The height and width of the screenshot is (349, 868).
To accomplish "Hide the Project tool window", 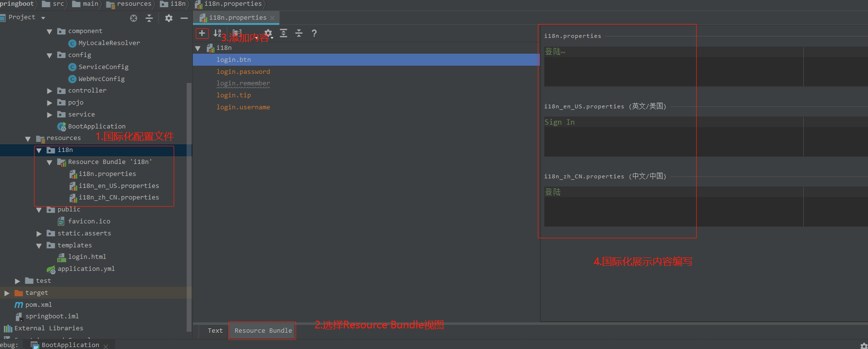I will [x=184, y=18].
